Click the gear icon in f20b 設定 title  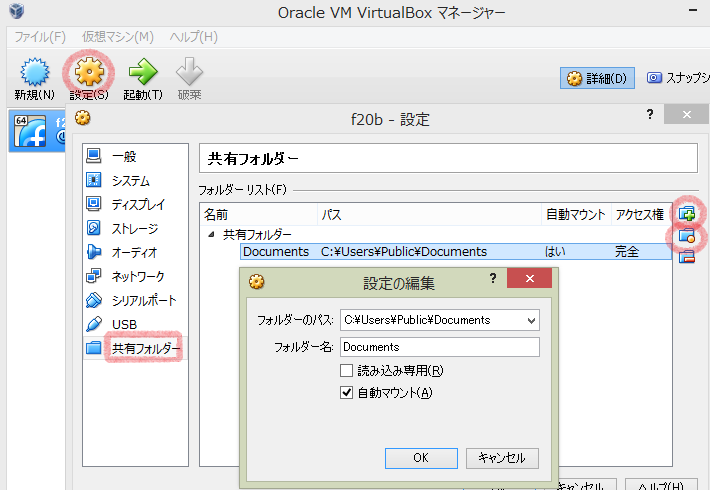point(82,118)
